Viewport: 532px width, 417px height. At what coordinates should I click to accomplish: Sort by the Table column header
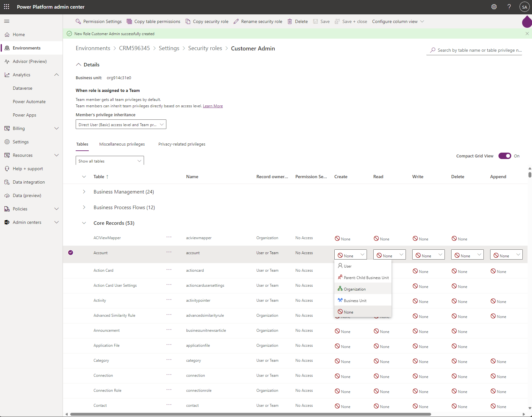point(101,177)
